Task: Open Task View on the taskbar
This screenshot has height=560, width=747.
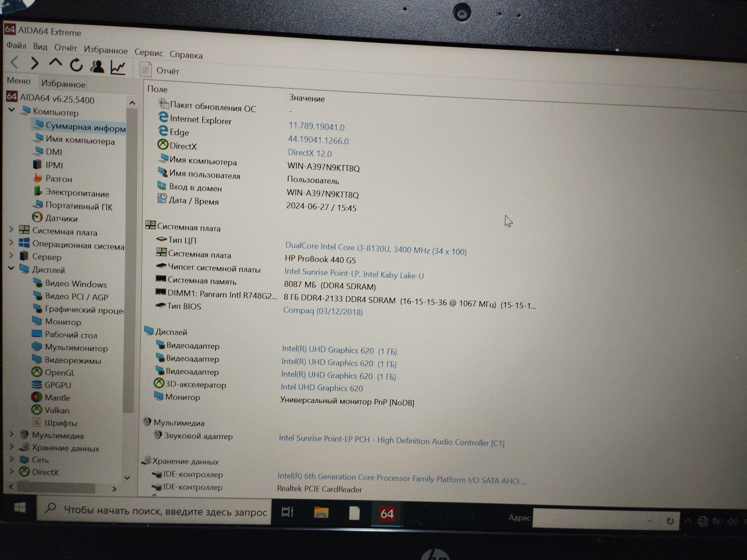Action: tap(288, 512)
